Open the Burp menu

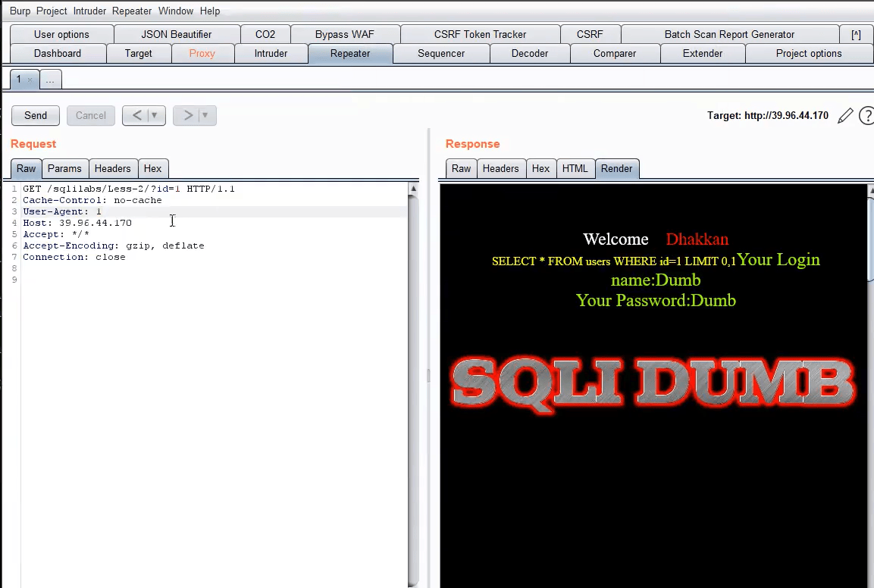(20, 11)
